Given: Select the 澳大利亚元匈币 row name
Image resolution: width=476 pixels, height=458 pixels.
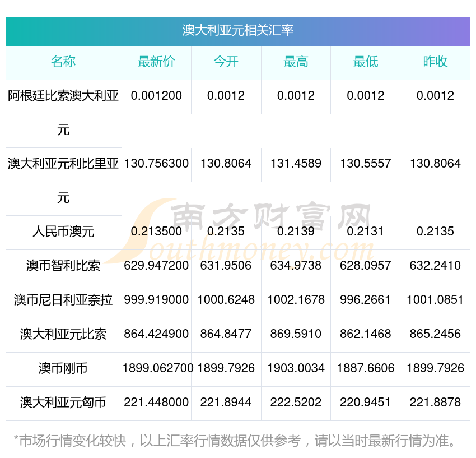Looking at the screenshot, I should 63,403.
